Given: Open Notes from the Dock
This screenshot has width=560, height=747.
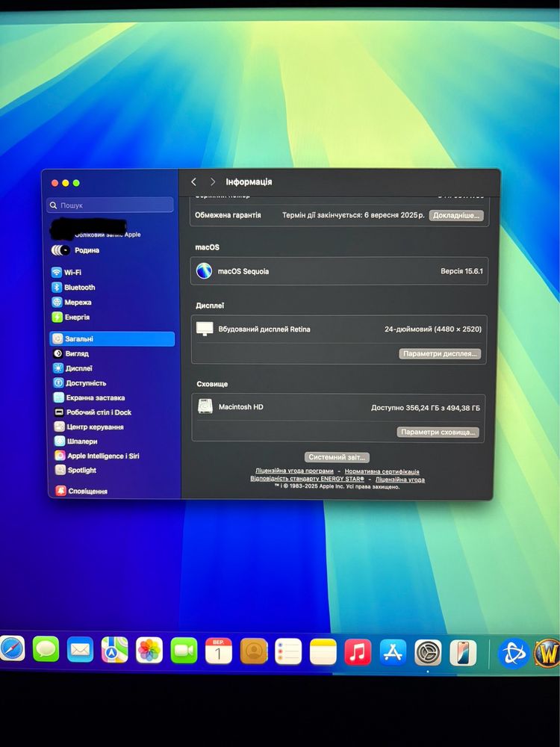Looking at the screenshot, I should click(x=323, y=651).
